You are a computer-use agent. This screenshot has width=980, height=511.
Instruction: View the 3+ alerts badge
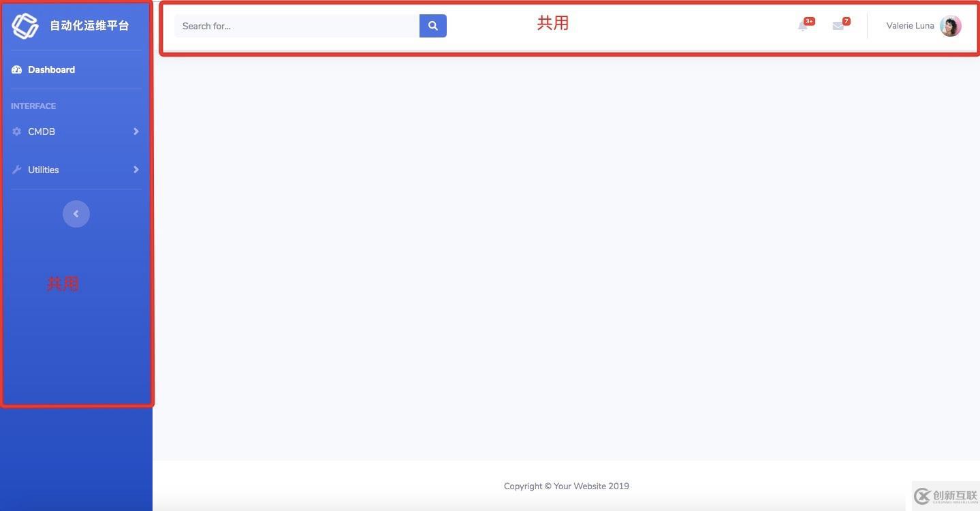[808, 20]
